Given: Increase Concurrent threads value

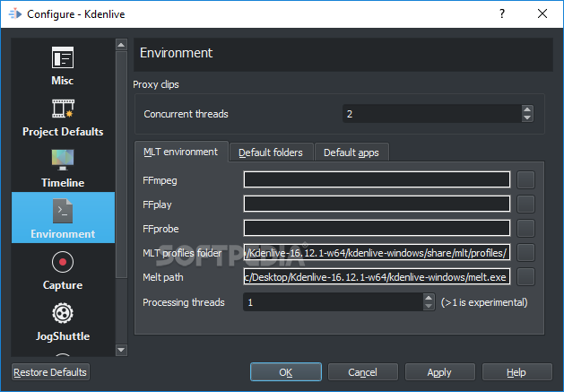Looking at the screenshot, I should click(527, 109).
